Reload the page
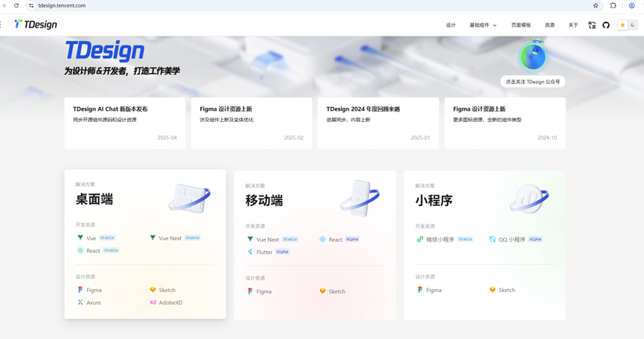644x339 pixels. point(16,5)
